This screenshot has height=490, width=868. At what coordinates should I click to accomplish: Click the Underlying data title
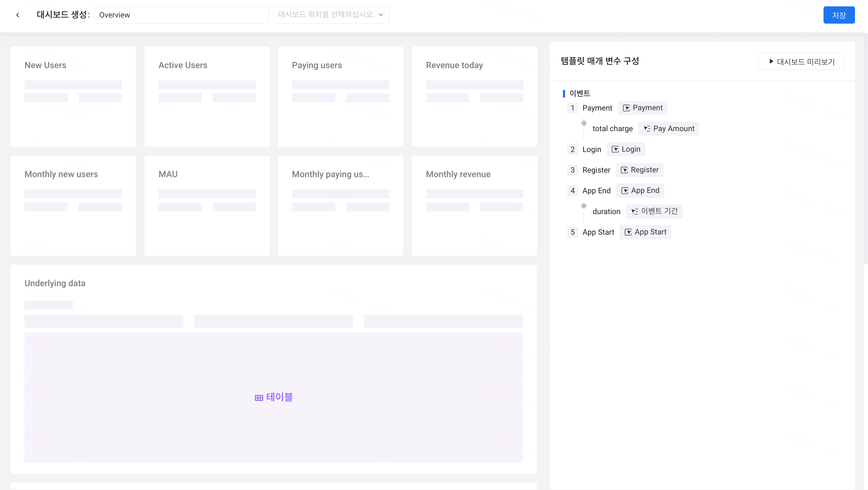(x=55, y=283)
